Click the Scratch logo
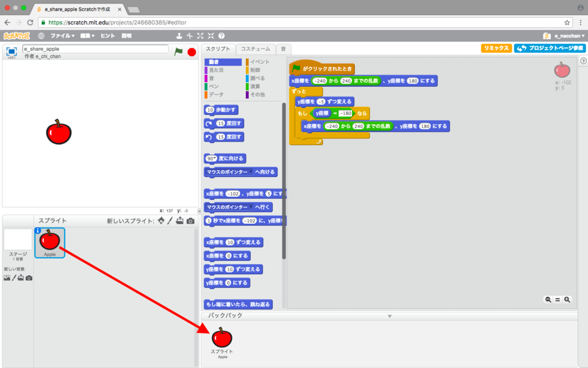 tap(17, 36)
